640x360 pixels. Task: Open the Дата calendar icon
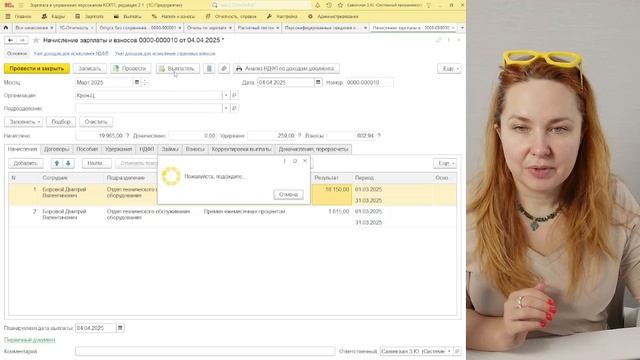click(x=318, y=82)
